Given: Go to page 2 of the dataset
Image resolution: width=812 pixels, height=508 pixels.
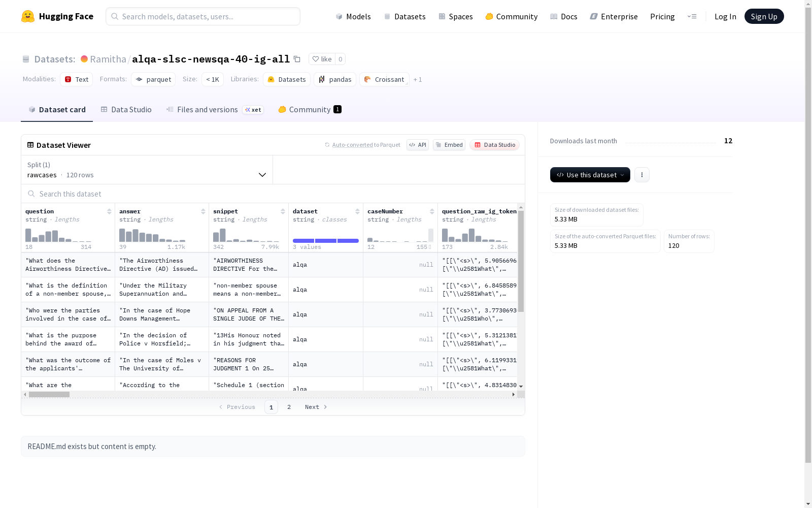Looking at the screenshot, I should pos(289,407).
